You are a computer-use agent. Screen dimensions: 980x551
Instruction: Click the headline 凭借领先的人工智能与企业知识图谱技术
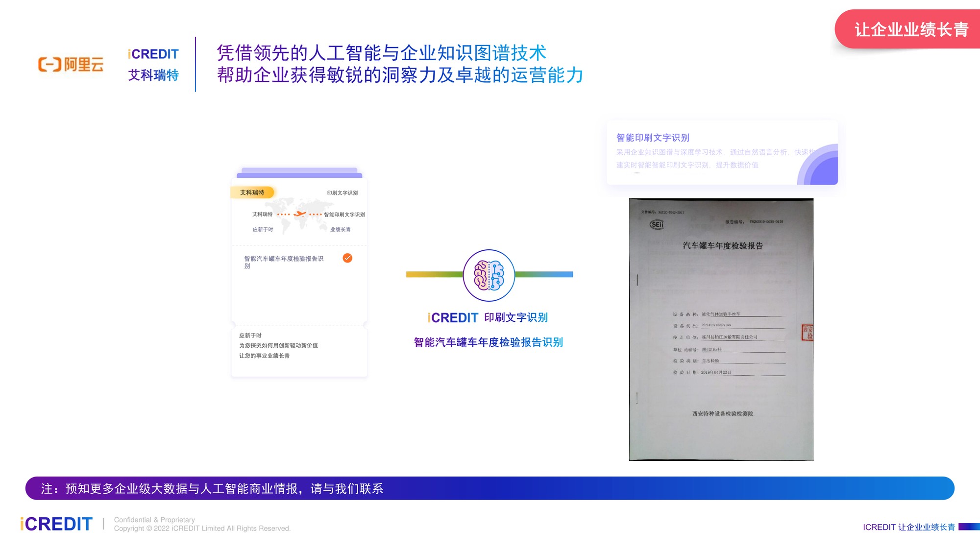[382, 53]
